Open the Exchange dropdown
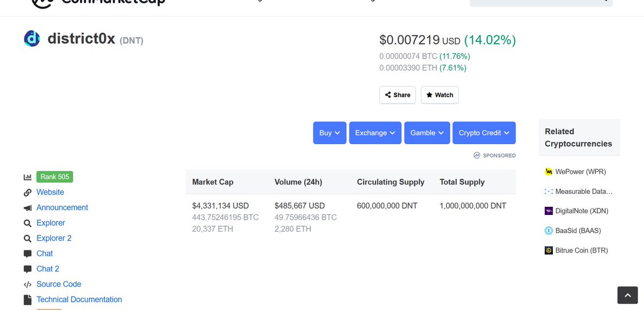 coord(375,133)
